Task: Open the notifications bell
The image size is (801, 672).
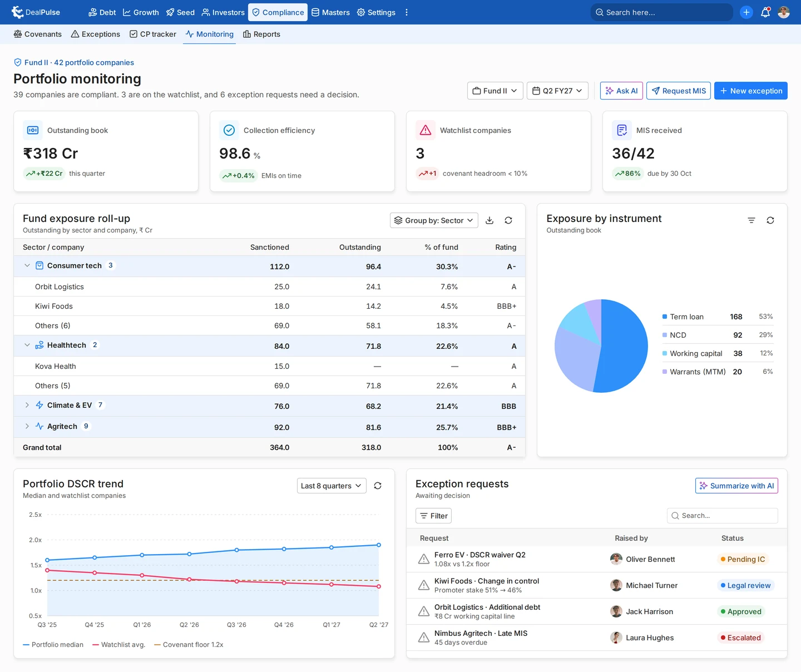Action: (765, 12)
